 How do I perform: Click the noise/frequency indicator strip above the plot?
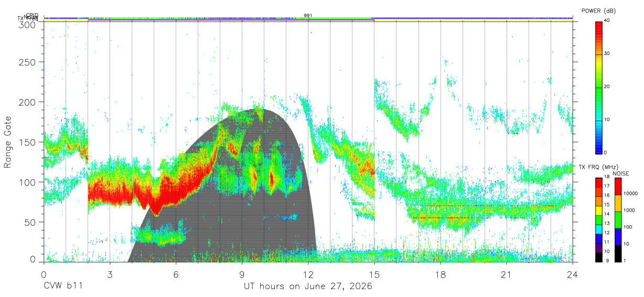(308, 19)
